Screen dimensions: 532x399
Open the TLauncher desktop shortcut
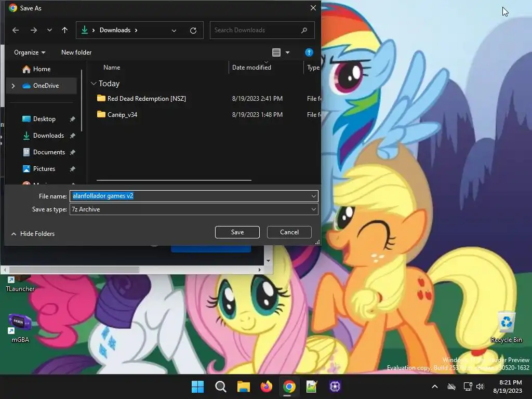[x=20, y=284]
